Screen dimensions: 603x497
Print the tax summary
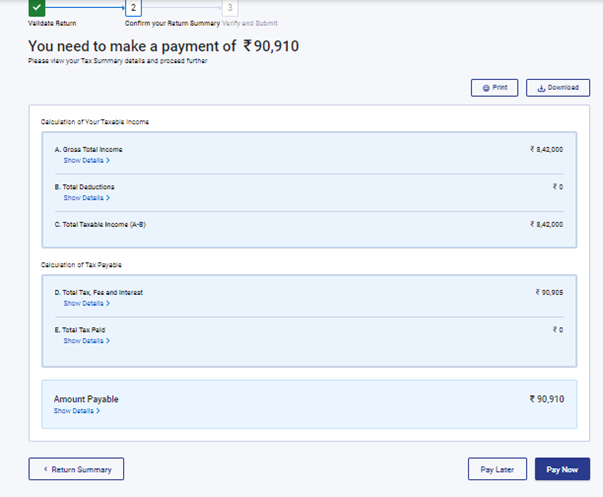(x=495, y=88)
